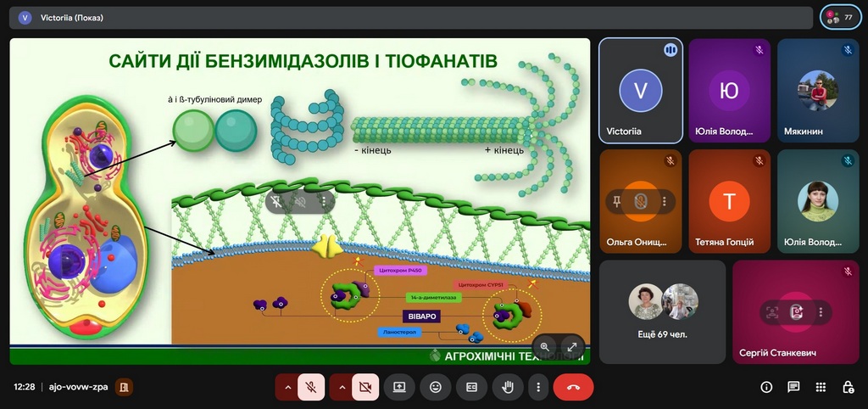Show the participants list with 77 people
The image size is (868, 409).
840,17
